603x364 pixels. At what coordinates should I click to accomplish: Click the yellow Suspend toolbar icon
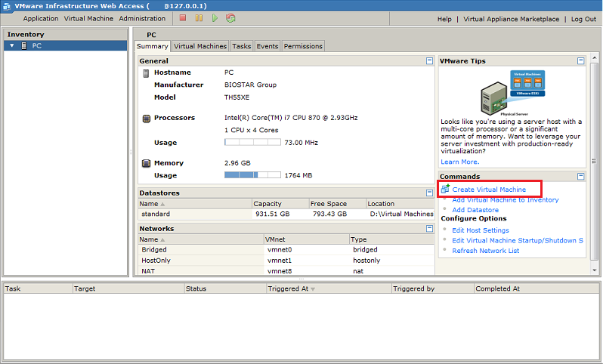click(199, 18)
